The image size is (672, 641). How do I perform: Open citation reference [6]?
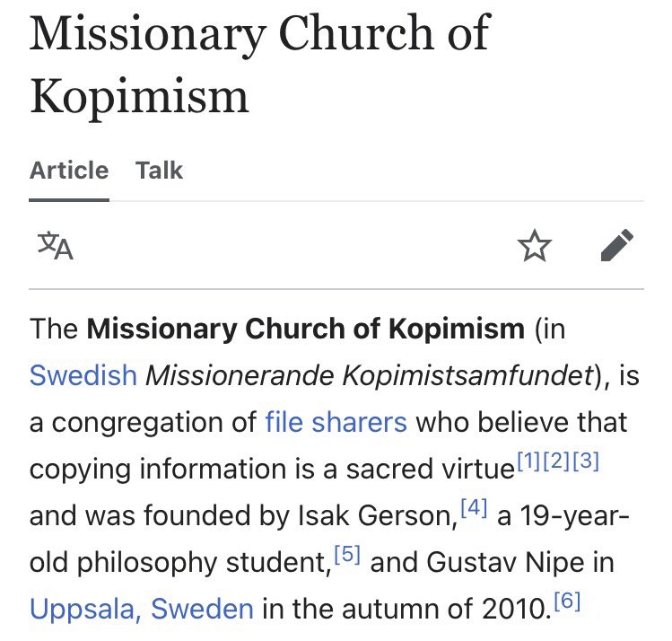pos(567,601)
